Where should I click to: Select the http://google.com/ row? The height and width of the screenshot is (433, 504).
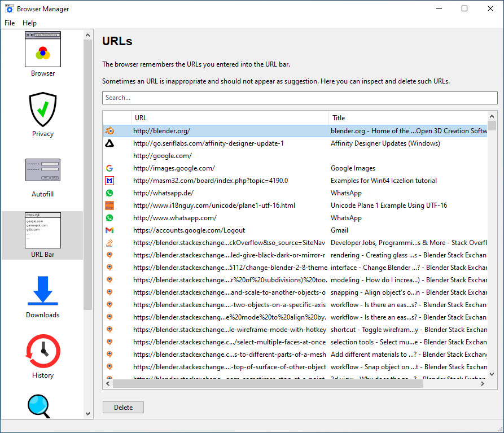[295, 156]
